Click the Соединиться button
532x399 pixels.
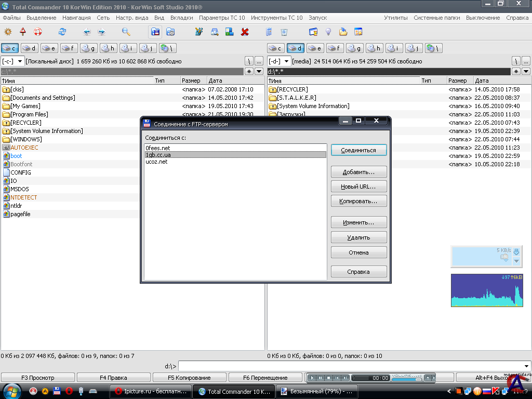[358, 150]
